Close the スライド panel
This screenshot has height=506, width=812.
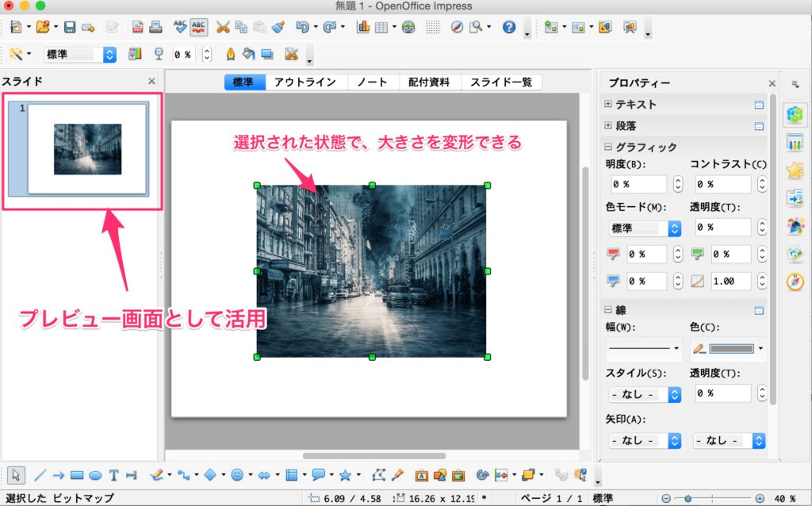click(151, 81)
